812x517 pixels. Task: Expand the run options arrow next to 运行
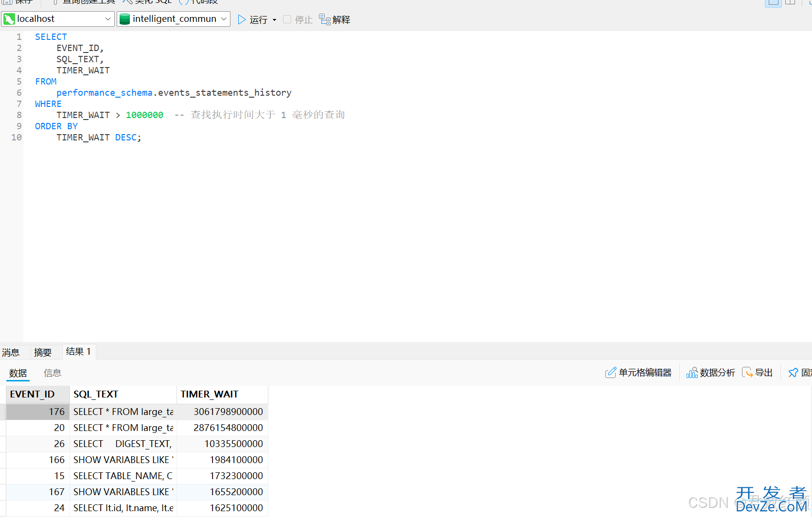[x=274, y=20]
